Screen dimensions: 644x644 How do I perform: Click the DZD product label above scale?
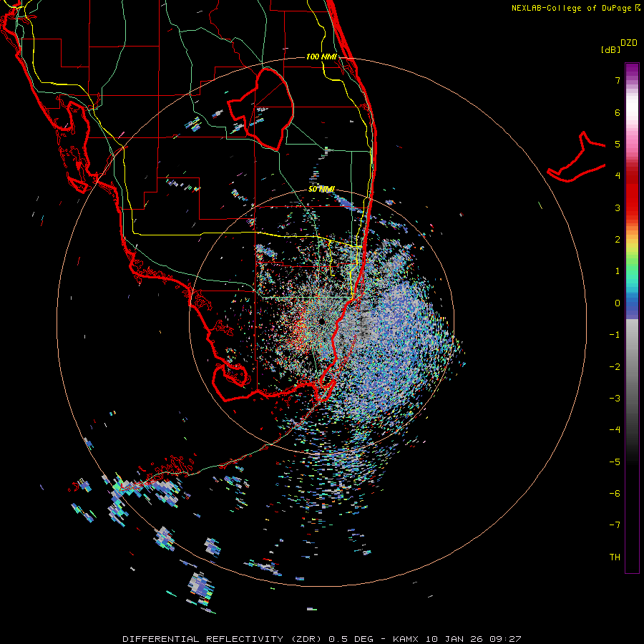click(x=629, y=43)
